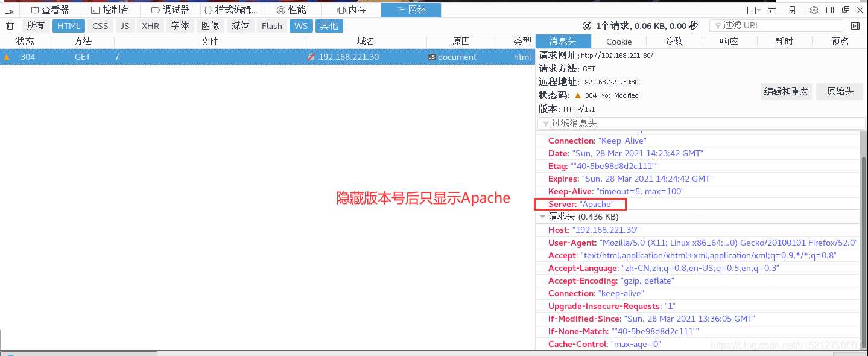
Task: Click orange warning triangle in request row
Action: (7, 57)
